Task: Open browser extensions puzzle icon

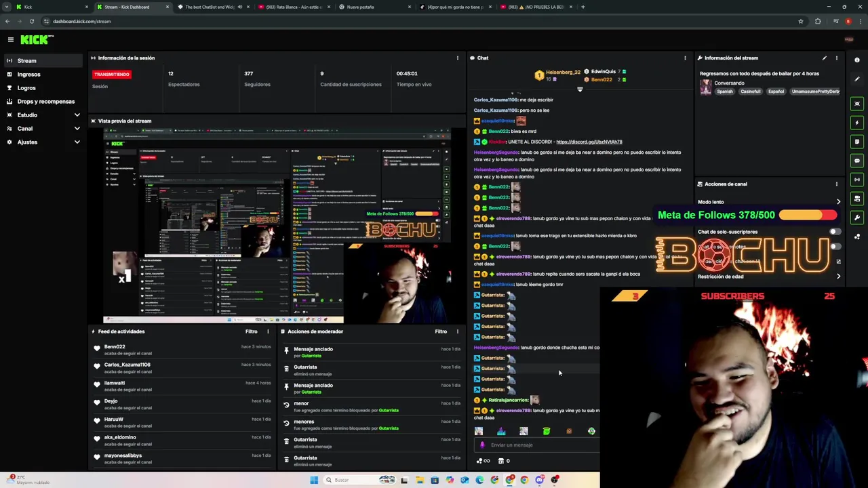Action: pyautogui.click(x=818, y=21)
